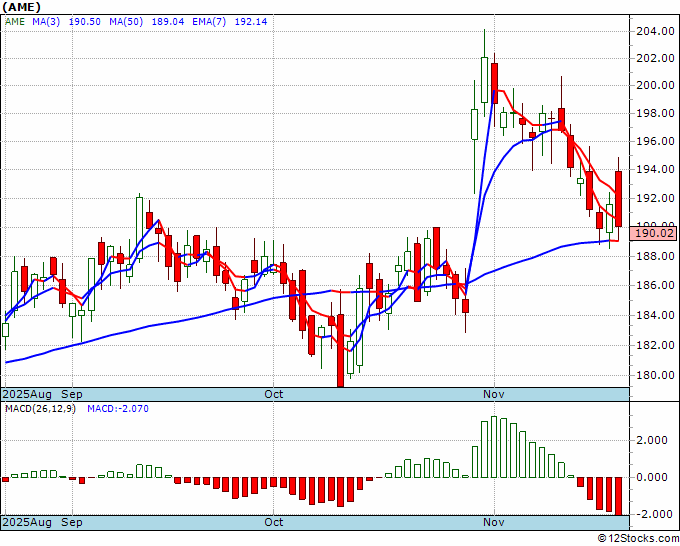Click Sep on the price chart date axis
The width and height of the screenshot is (680, 546).
(72, 394)
